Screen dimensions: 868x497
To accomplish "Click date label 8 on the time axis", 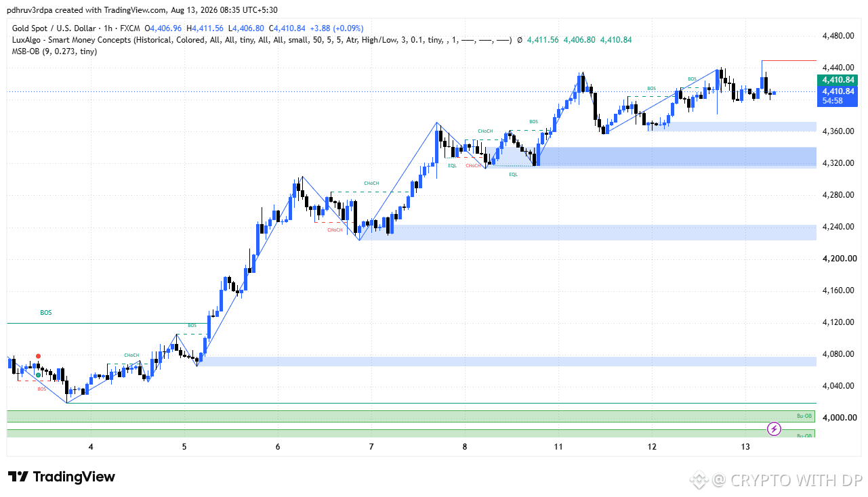I will [465, 447].
